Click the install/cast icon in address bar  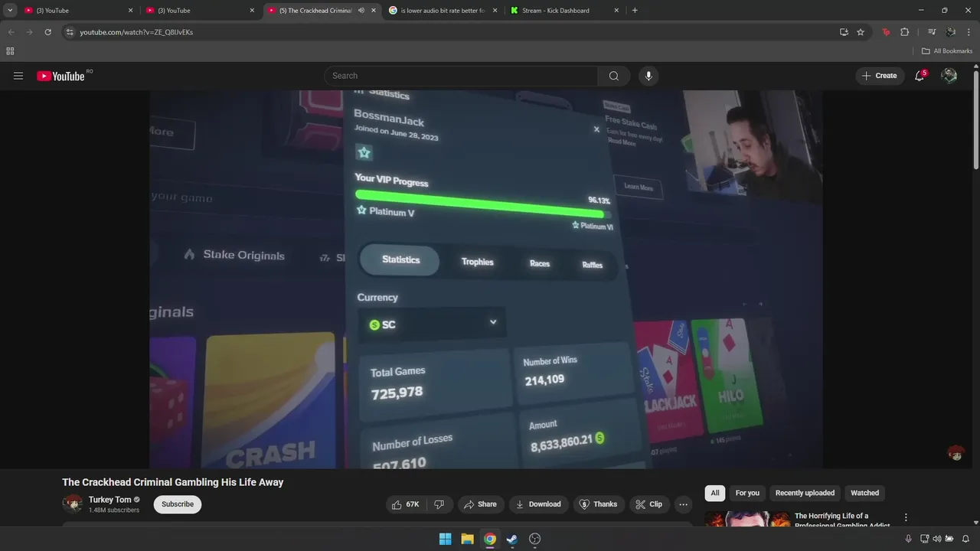(x=844, y=32)
